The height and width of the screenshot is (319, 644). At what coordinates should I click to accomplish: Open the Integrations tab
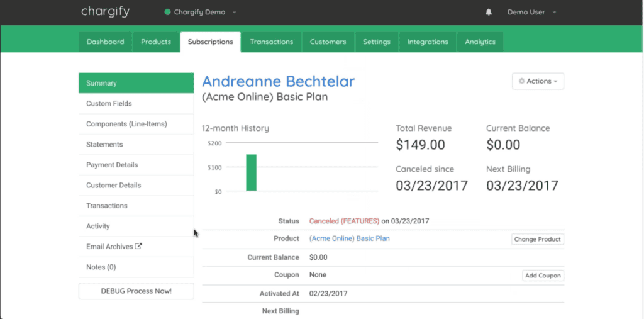pyautogui.click(x=428, y=42)
